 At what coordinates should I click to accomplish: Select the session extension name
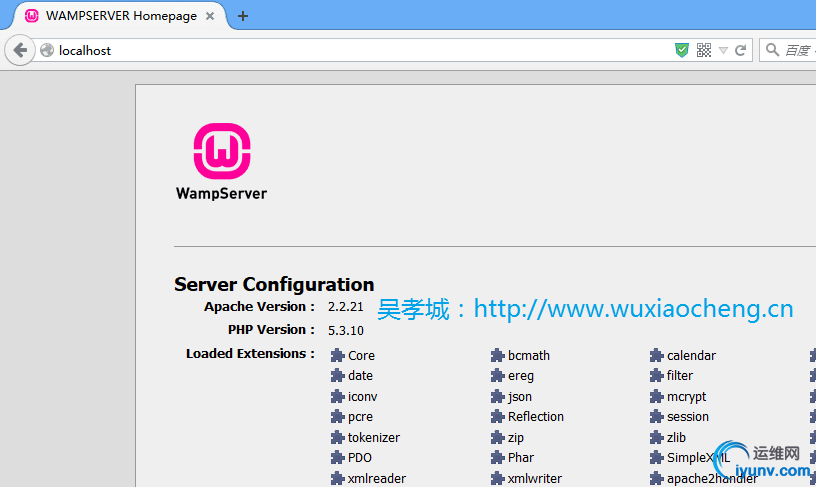pyautogui.click(x=688, y=417)
